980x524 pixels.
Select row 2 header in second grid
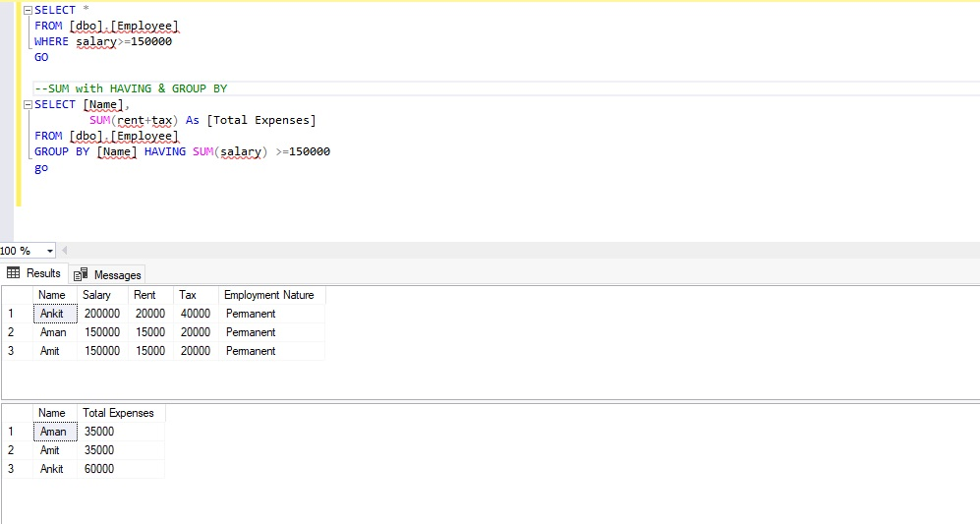click(x=17, y=450)
